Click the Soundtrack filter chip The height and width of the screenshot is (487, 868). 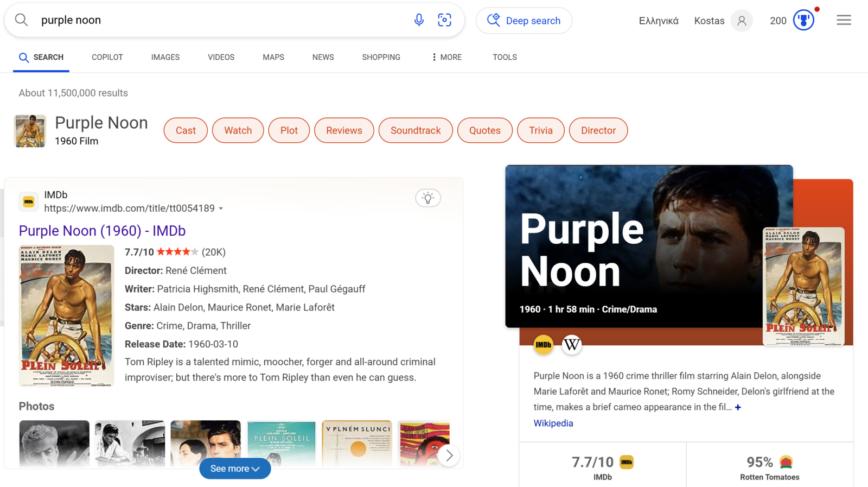point(416,130)
